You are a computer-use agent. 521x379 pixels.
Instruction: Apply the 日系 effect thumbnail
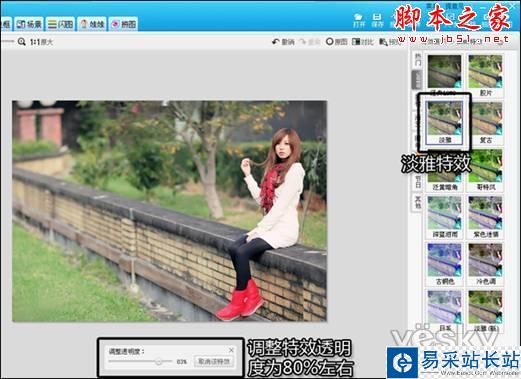[445, 311]
